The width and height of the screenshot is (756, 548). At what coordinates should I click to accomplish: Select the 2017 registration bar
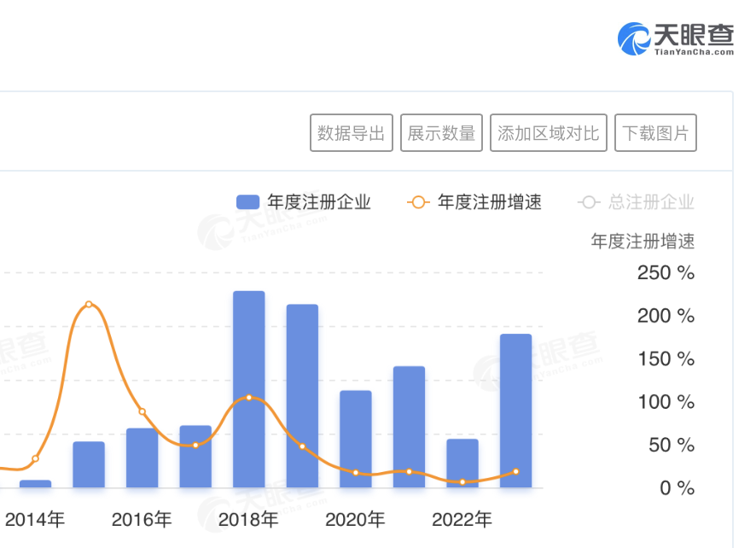(x=195, y=457)
